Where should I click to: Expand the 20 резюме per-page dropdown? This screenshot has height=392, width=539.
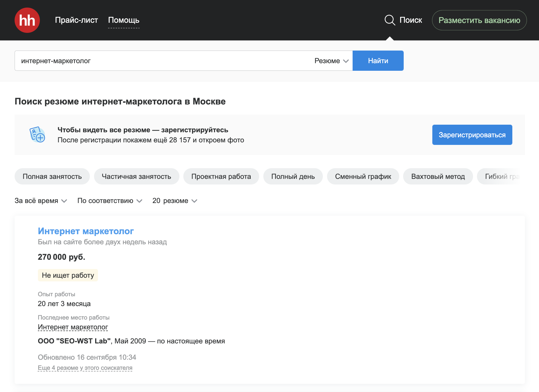pos(175,201)
